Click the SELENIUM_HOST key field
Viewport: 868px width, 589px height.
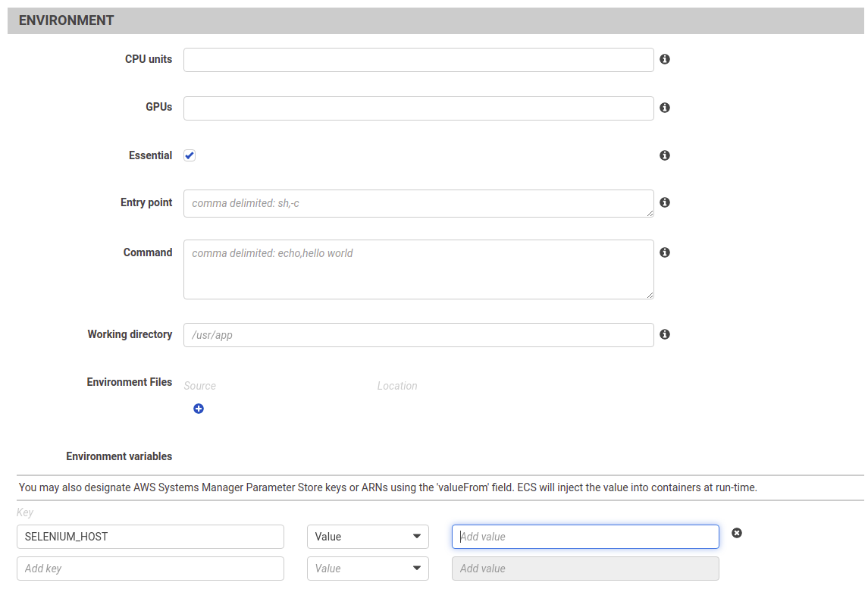150,537
